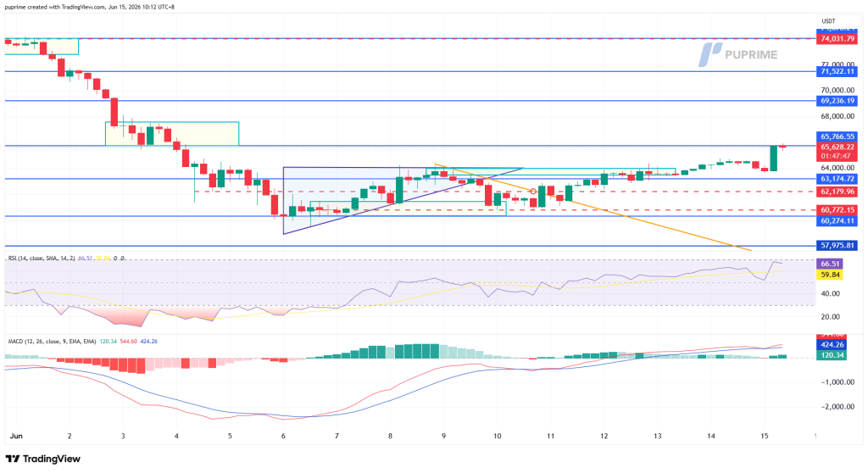Click the green MACD histogram 120.34 label
This screenshot has width=868, height=473.
tap(832, 355)
